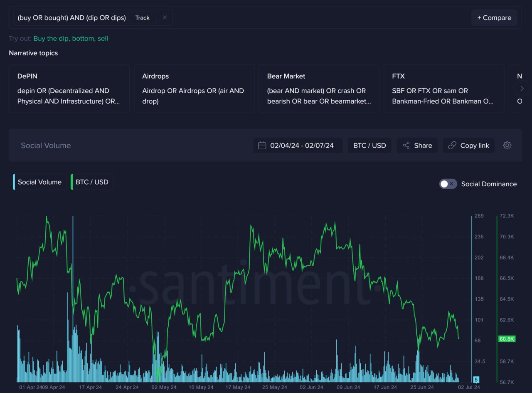
Task: Click Copy link button
Action: [x=469, y=146]
